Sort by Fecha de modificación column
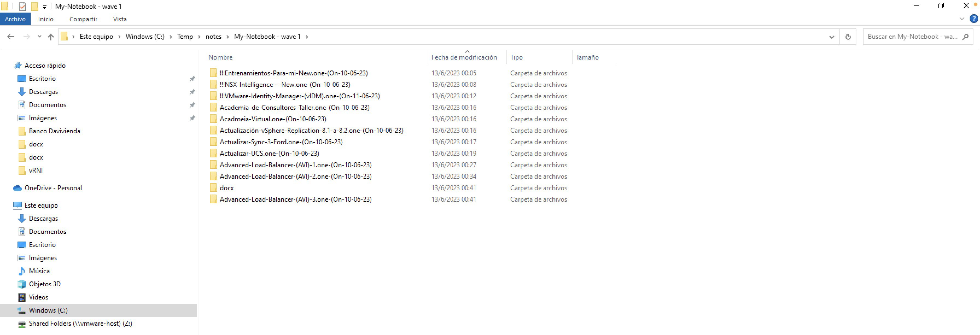The image size is (980, 335). (x=464, y=57)
